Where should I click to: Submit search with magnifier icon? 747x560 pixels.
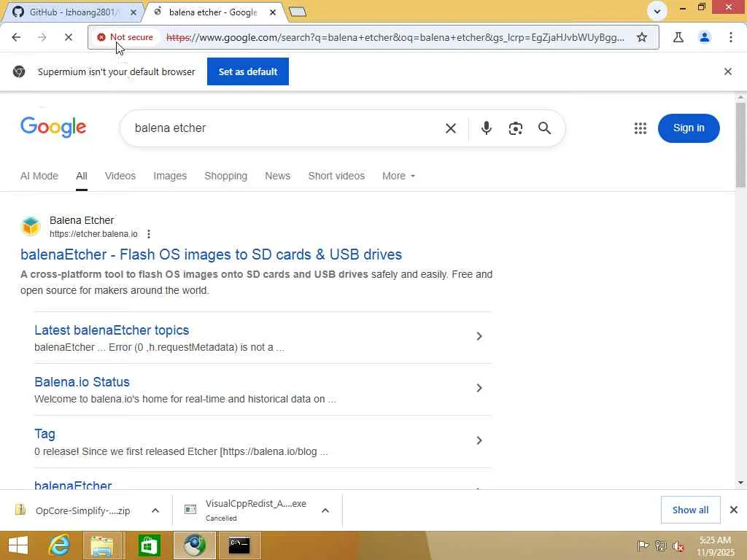click(x=544, y=128)
